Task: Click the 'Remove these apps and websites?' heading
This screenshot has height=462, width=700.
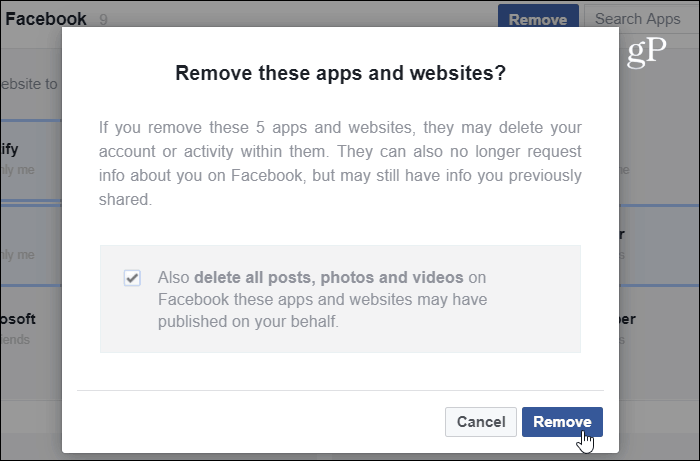Action: coord(340,73)
